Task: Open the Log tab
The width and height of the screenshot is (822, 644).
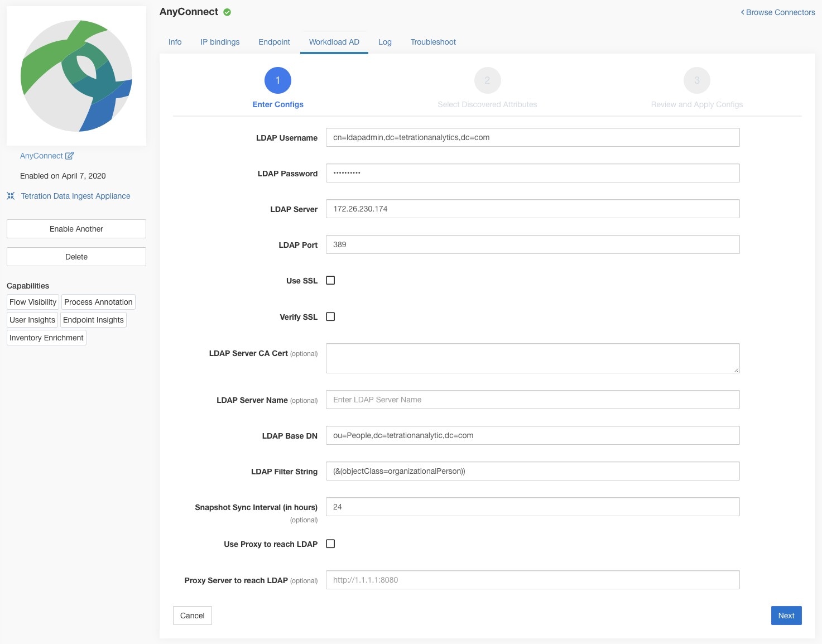Action: tap(385, 42)
